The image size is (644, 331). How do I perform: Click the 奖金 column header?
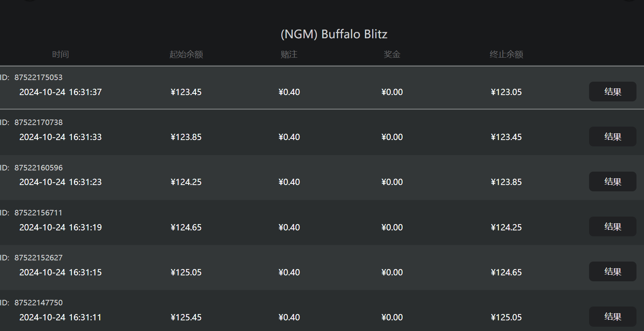click(x=392, y=54)
